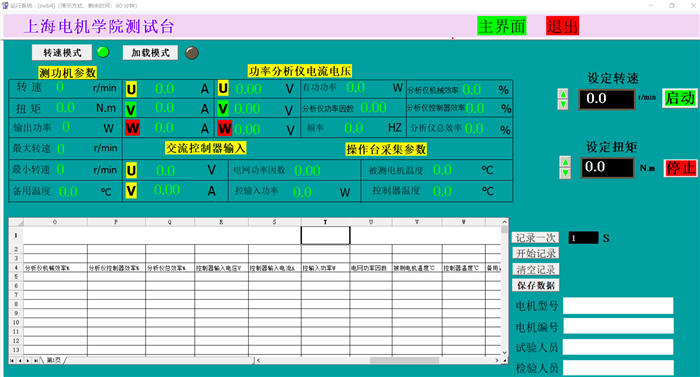Click the 设定转速 value box
Viewport: 700px width, 377px height.
coord(607,99)
